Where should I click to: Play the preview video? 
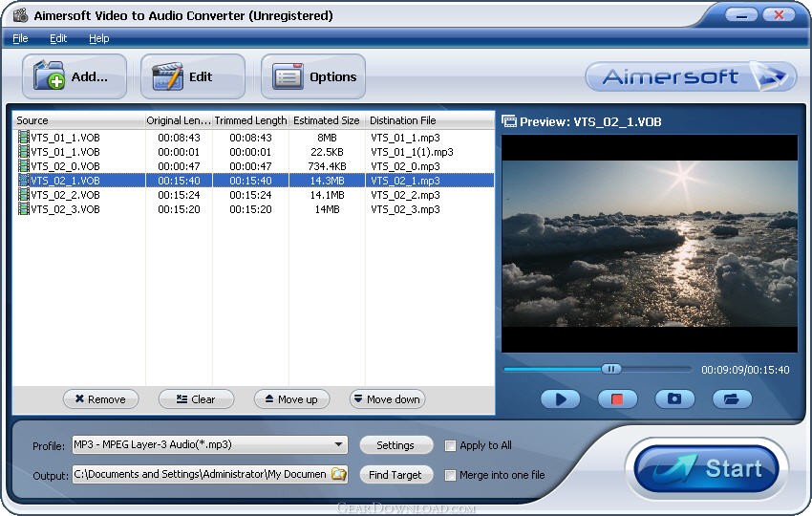point(561,398)
